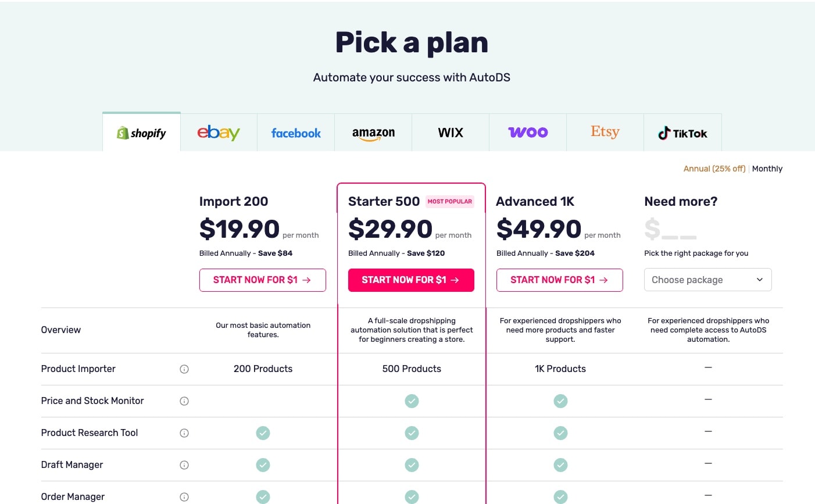Click info icon next to Order Manager
The width and height of the screenshot is (815, 504).
(x=184, y=496)
